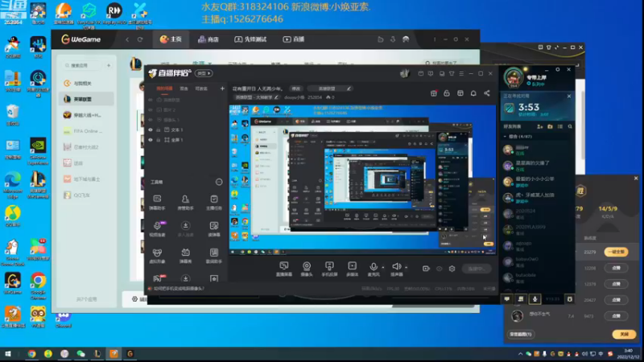Open the 类型 dropdown next to 直播伴侣 logo

point(204,73)
